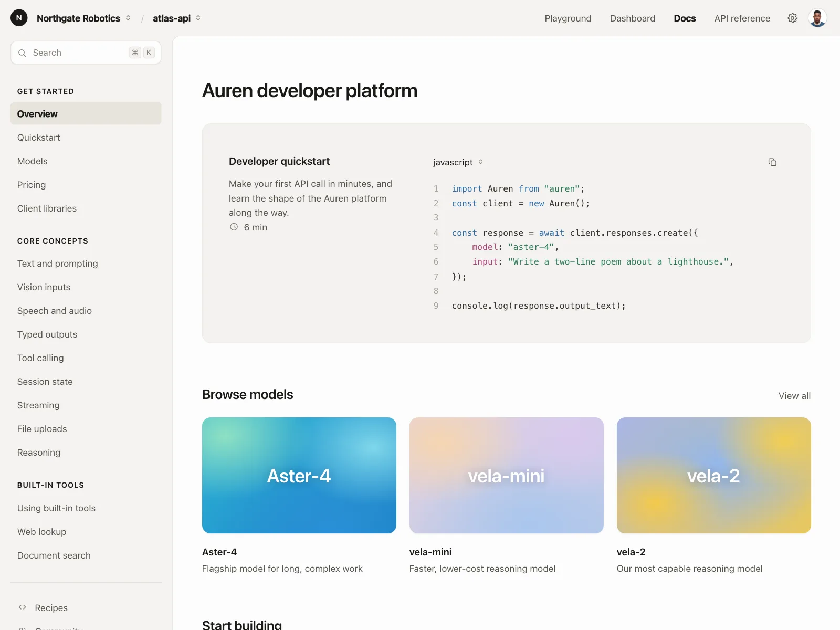Open Using built-in tools page
The height and width of the screenshot is (630, 840).
point(86,508)
